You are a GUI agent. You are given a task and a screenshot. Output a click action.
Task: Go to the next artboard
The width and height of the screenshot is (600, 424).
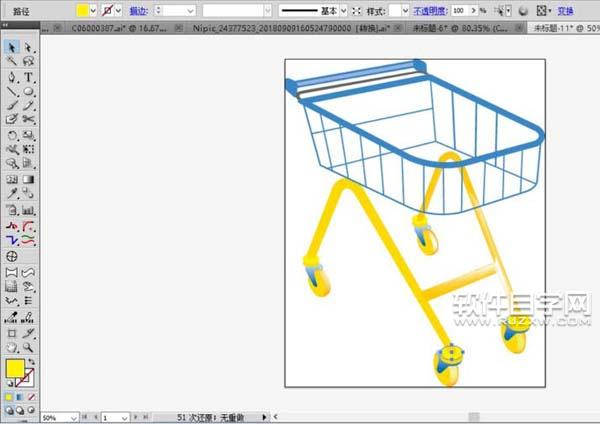pyautogui.click(x=135, y=417)
